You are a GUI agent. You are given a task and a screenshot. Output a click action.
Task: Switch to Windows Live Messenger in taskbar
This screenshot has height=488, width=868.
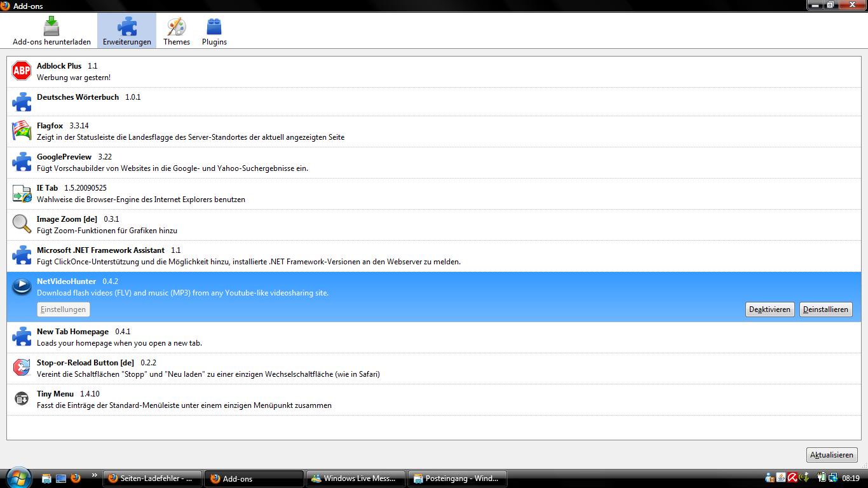[x=356, y=478]
